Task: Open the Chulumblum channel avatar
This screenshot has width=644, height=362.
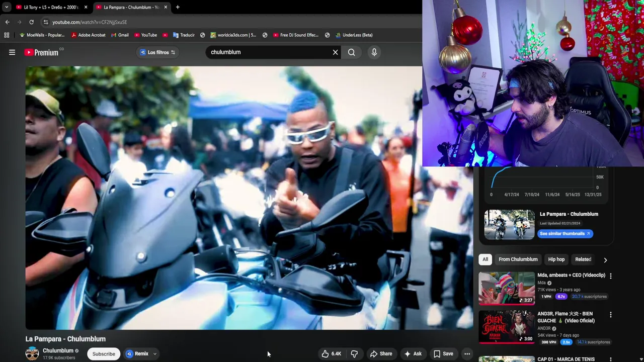Action: (x=32, y=353)
